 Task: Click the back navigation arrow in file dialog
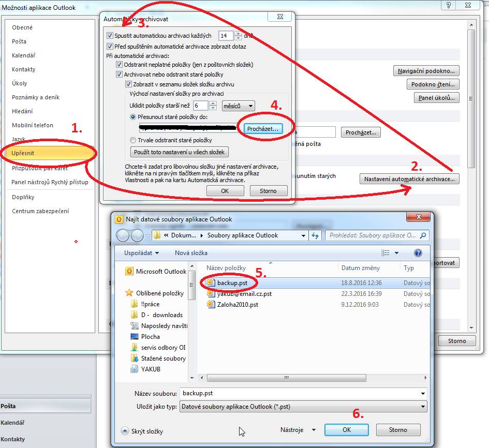click(x=123, y=236)
